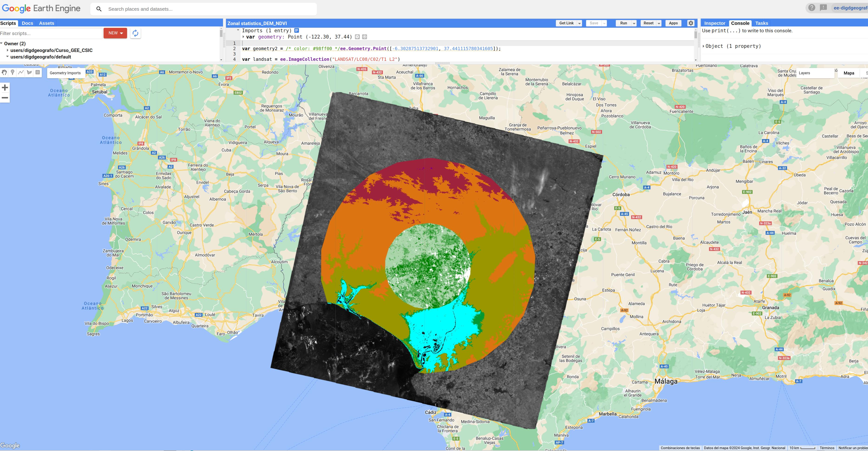The height and width of the screenshot is (451, 868).
Task: Expand the Object (1 property) console entry
Action: tap(704, 46)
